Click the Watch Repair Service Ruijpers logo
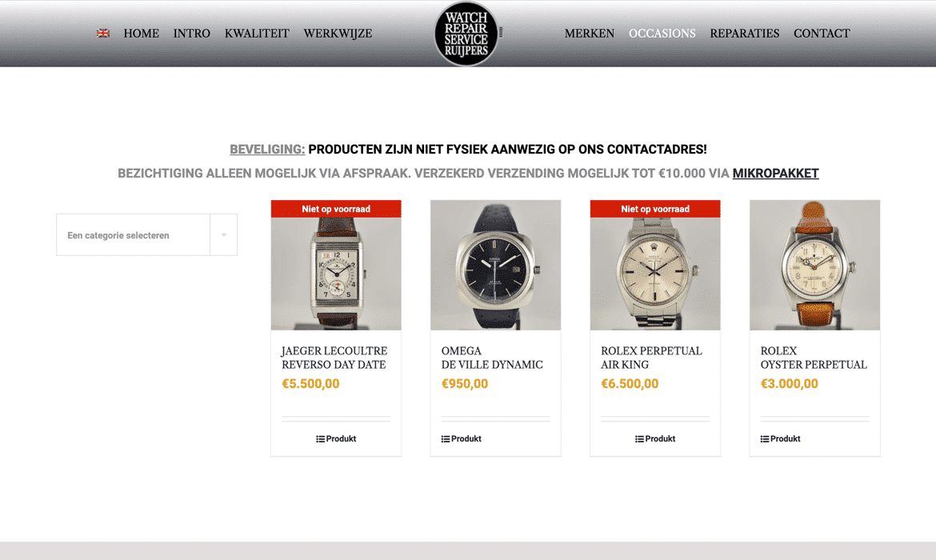 pos(466,34)
